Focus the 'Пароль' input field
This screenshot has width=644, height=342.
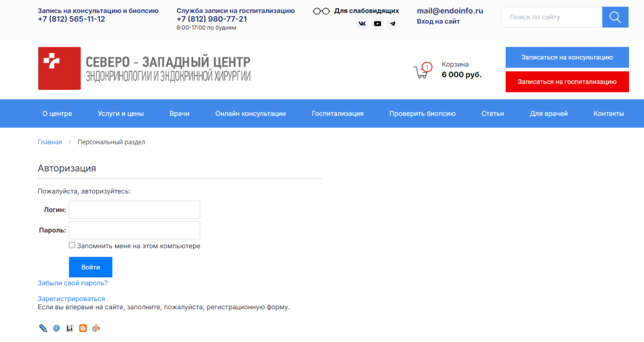click(135, 230)
